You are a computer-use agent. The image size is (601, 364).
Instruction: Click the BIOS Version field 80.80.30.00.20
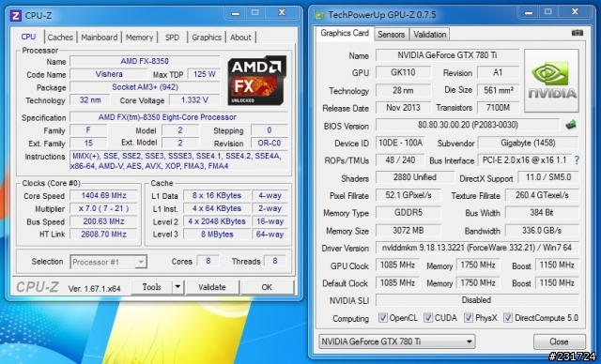tap(468, 125)
